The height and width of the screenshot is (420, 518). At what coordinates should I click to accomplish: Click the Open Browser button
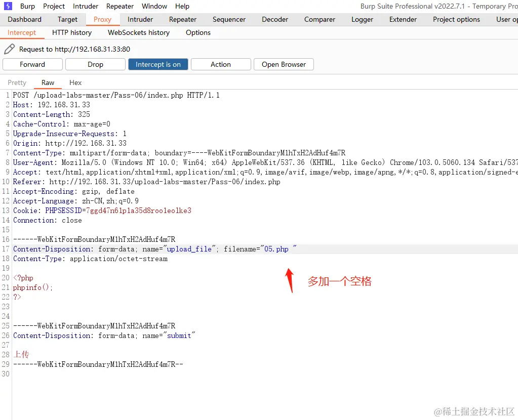click(x=284, y=64)
